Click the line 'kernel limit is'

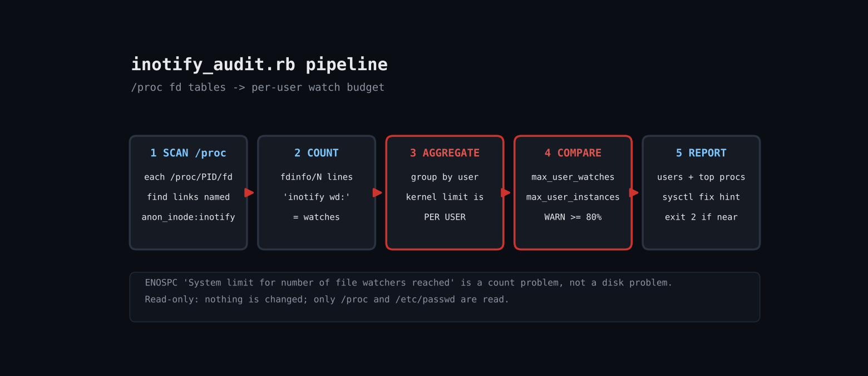click(x=445, y=197)
